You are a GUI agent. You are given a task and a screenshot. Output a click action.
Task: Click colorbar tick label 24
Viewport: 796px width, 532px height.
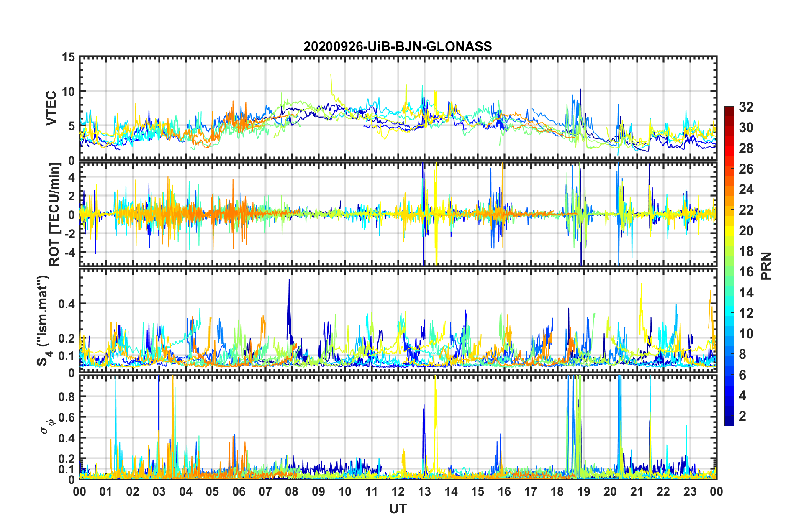tap(746, 189)
